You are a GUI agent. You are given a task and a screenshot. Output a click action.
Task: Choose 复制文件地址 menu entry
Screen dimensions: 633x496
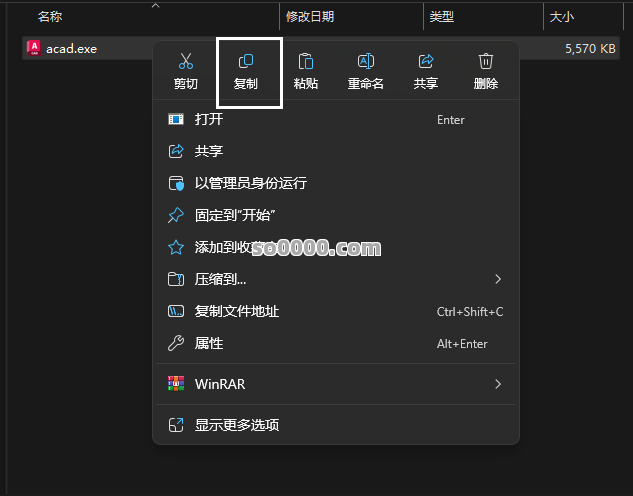pyautogui.click(x=237, y=311)
